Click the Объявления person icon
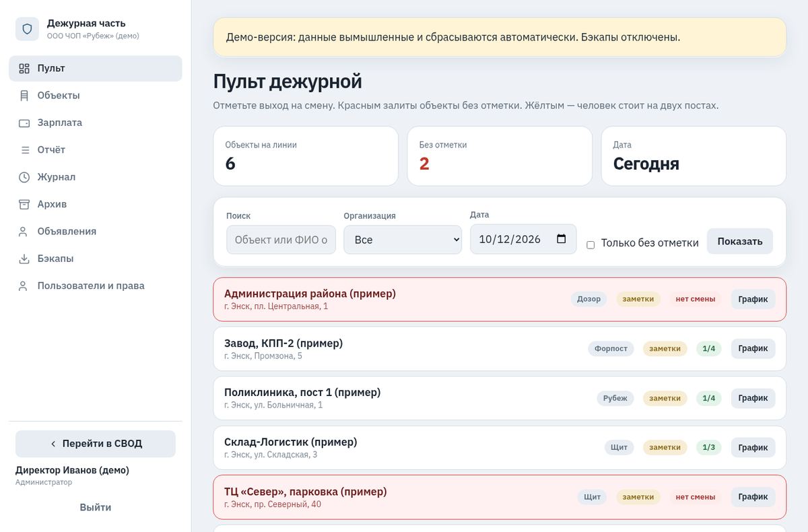Image resolution: width=808 pixels, height=532 pixels. tap(24, 232)
